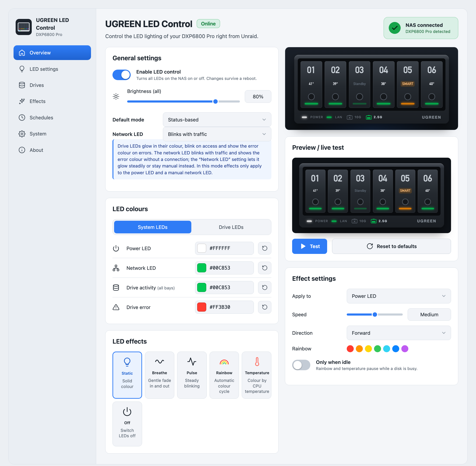The height and width of the screenshot is (466, 476).
Task: Go to LED settings page
Action: pyautogui.click(x=52, y=69)
